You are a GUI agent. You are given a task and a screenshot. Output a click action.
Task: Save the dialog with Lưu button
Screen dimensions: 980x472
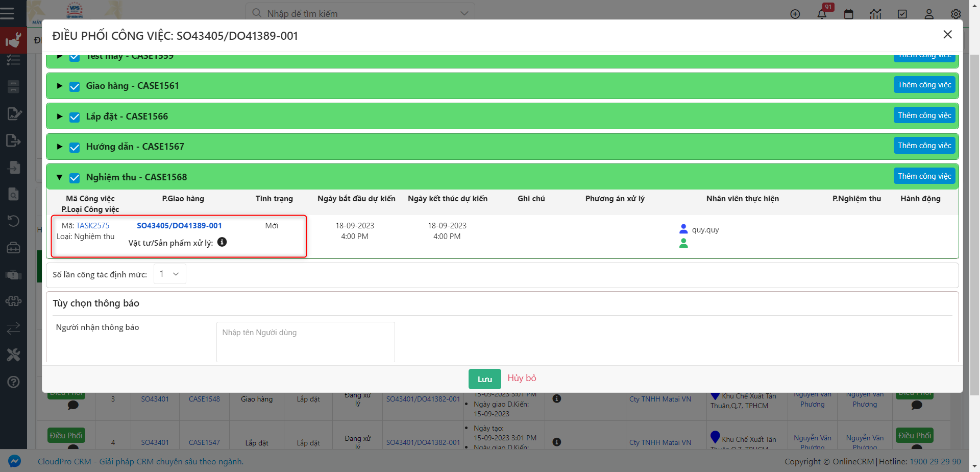(x=485, y=379)
